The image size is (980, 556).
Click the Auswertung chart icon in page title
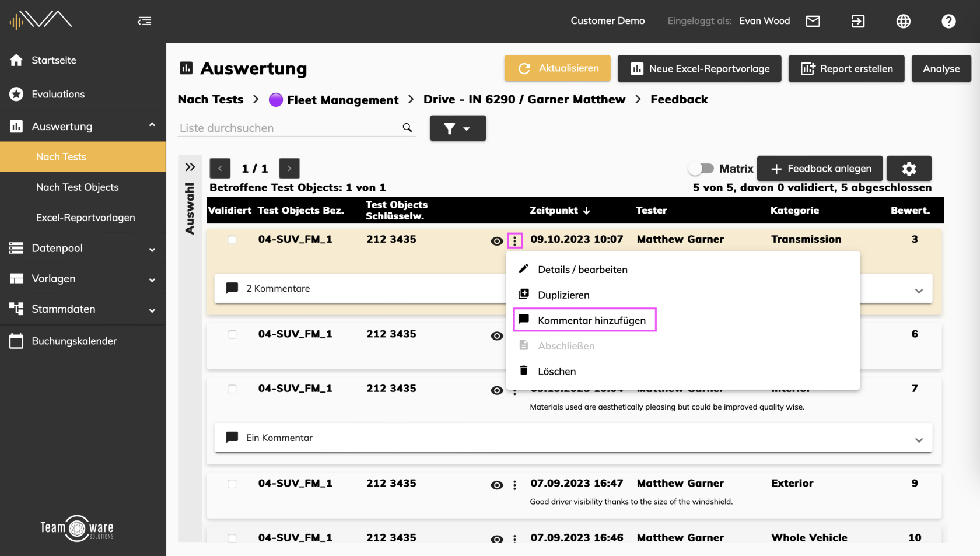[x=186, y=68]
